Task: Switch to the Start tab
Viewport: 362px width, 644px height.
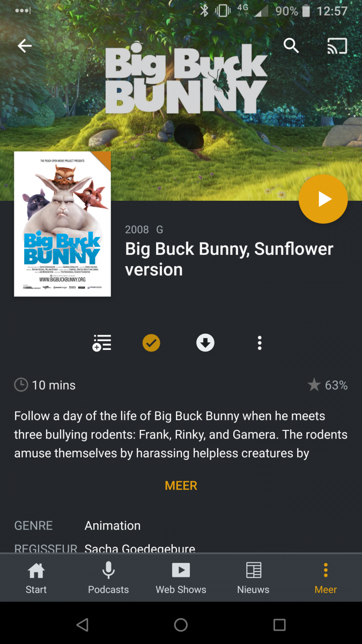Action: point(36,577)
